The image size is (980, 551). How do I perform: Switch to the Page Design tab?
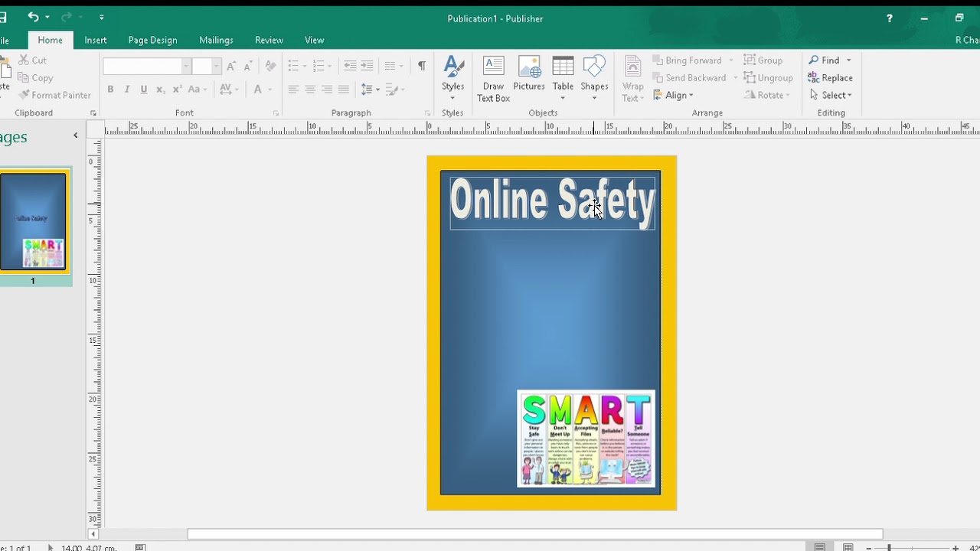[x=152, y=40]
